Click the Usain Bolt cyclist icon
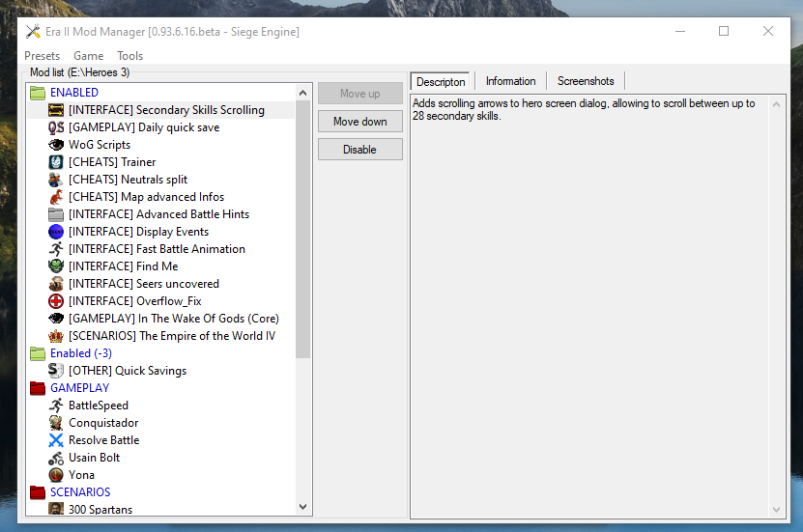Screen dimensions: 803x532 (56, 458)
